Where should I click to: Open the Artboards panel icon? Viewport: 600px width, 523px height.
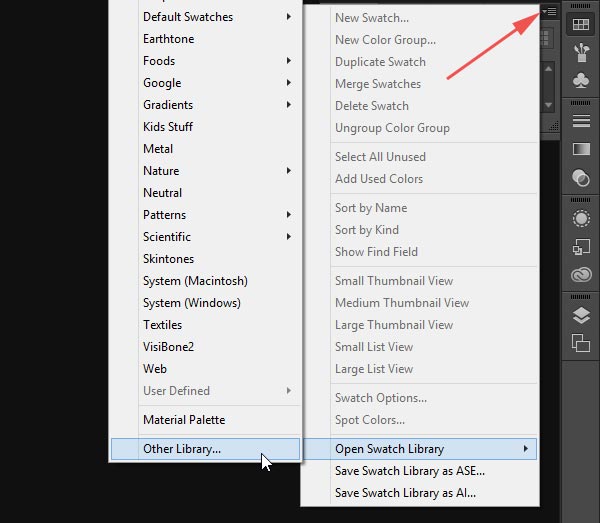tap(581, 343)
